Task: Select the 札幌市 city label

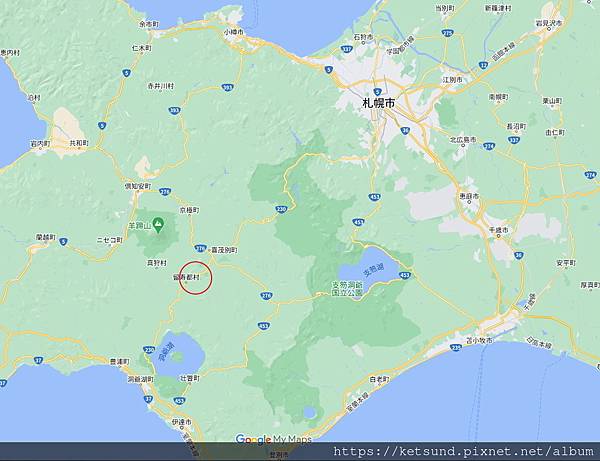Action: pos(379,103)
